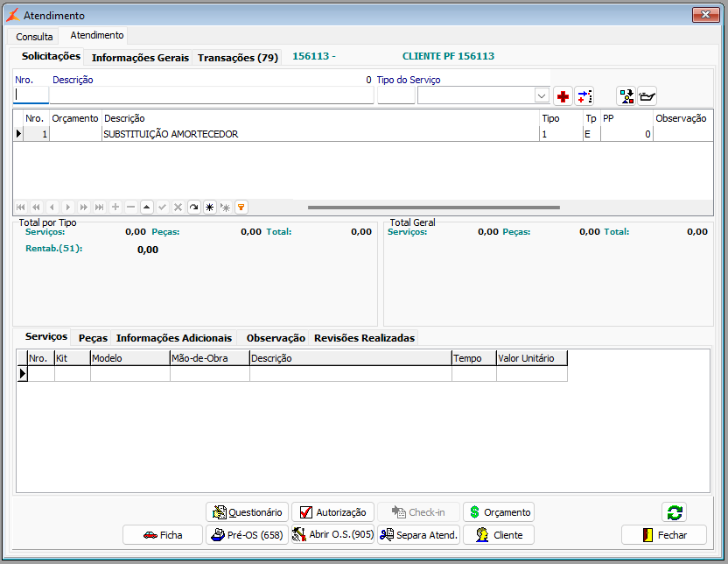728x564 pixels.
Task: Click the Separa Atend. button
Action: pyautogui.click(x=419, y=535)
